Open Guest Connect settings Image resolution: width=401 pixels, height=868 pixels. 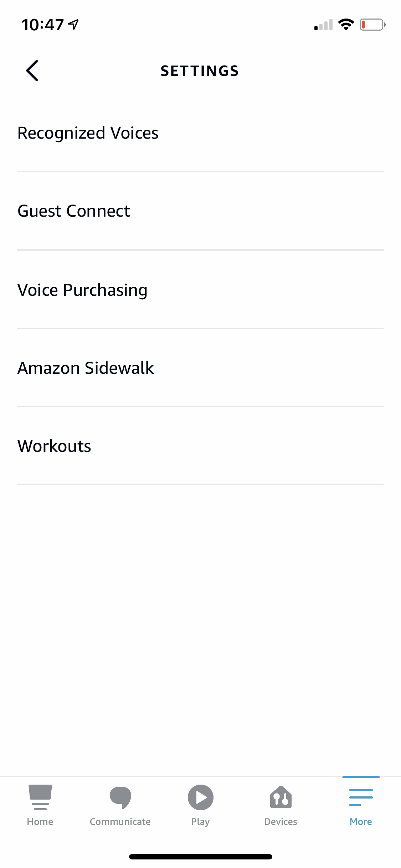pos(74,211)
